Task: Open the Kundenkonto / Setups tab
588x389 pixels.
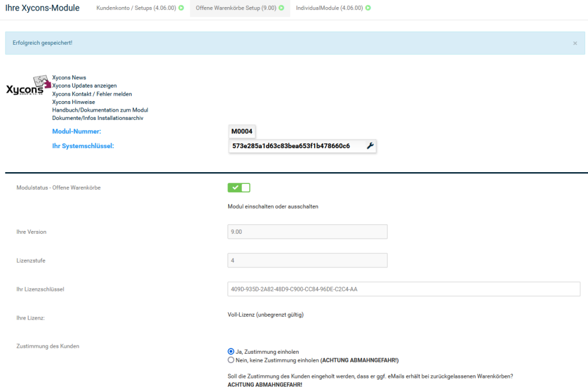Action: [136, 8]
